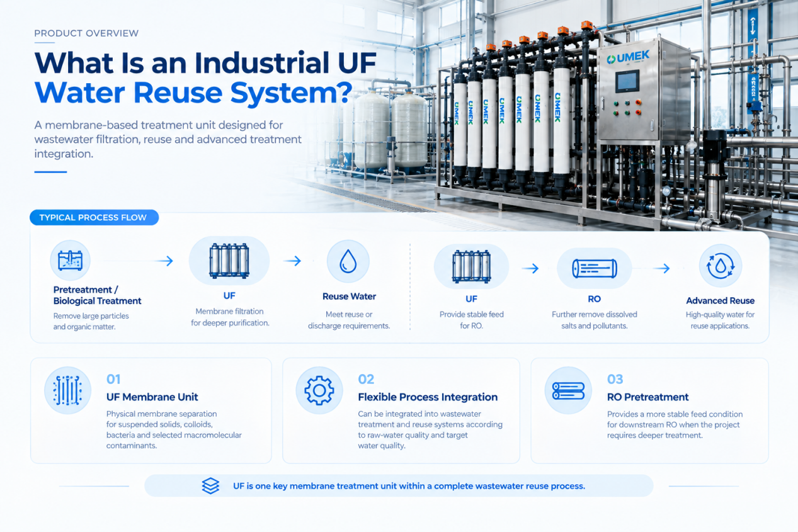Click the RO Pretreatment card icon
The width and height of the screenshot is (798, 532).
pyautogui.click(x=568, y=390)
